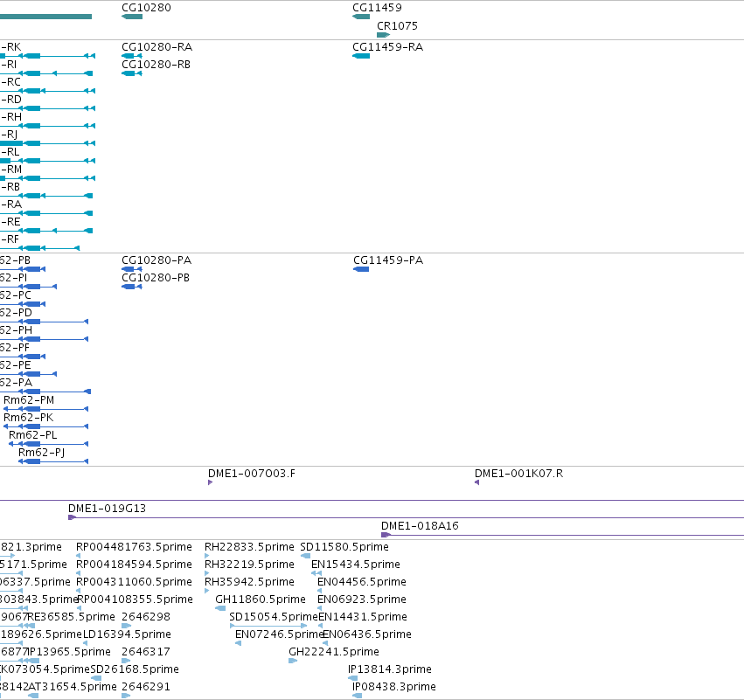The width and height of the screenshot is (744, 700).
Task: Select EST 'AT31654.5prime'
Action: point(73,688)
